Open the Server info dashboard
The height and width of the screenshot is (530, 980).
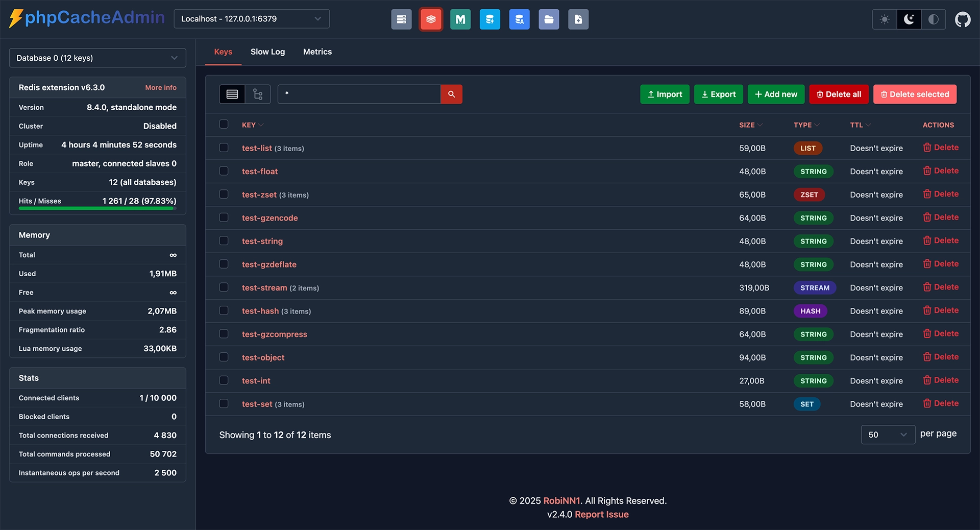pyautogui.click(x=401, y=19)
